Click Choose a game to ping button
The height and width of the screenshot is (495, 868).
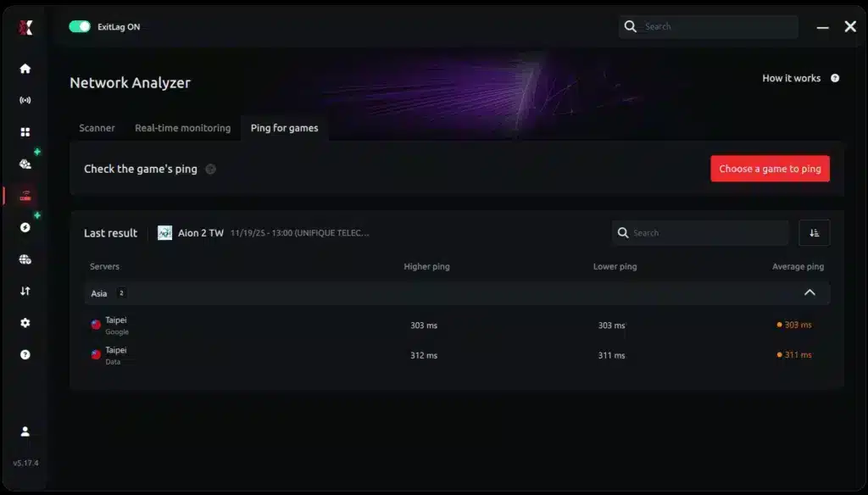tap(770, 169)
